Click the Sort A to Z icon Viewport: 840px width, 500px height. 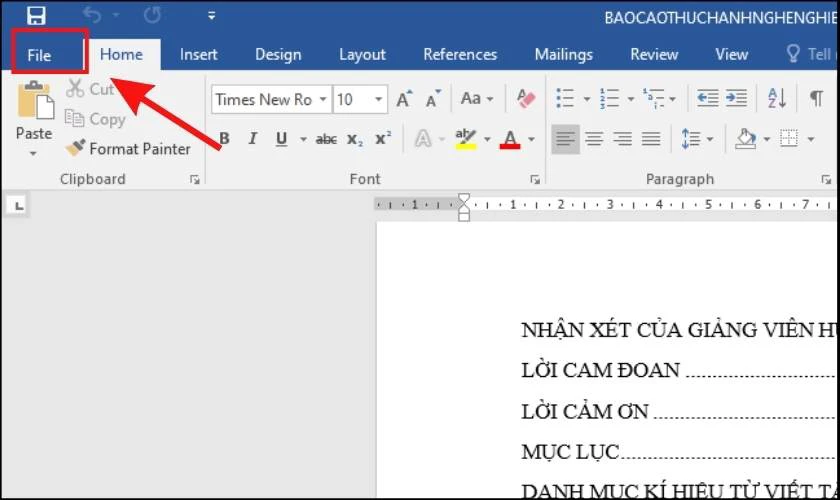777,99
